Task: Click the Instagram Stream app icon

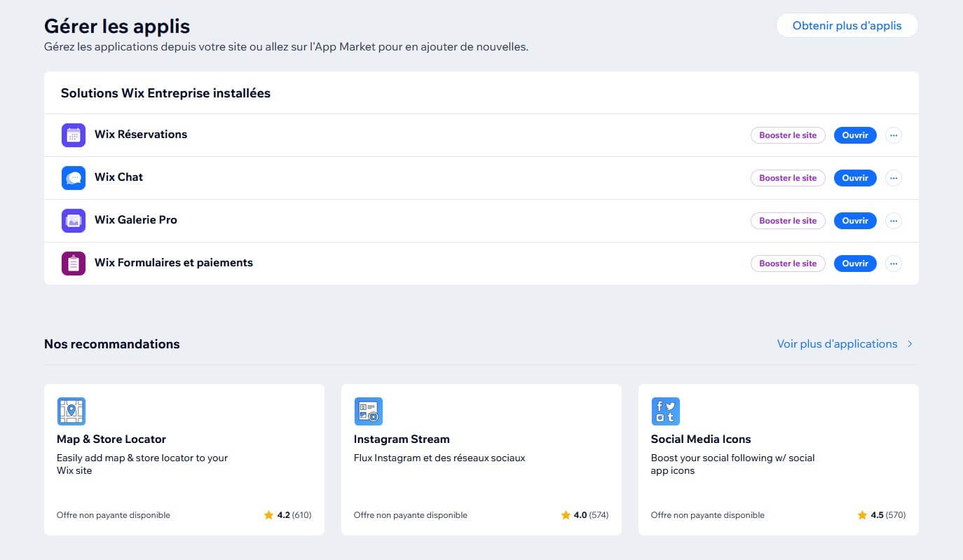Action: point(369,411)
